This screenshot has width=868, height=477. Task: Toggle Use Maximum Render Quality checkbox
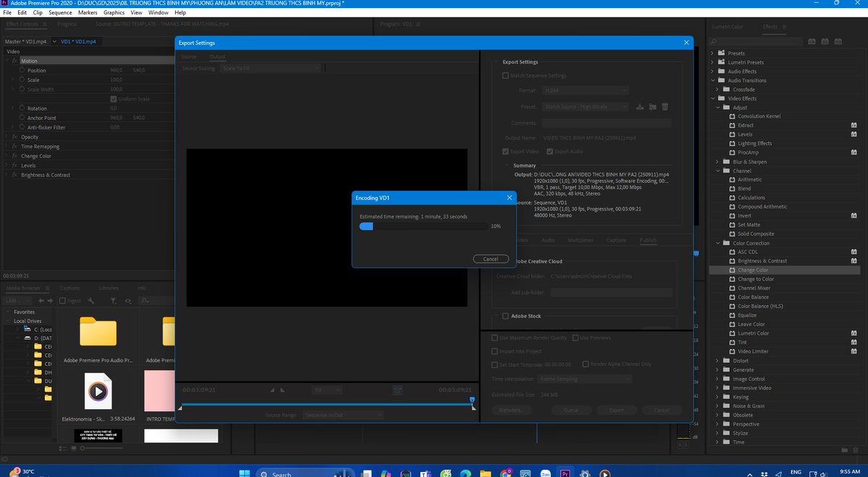495,338
